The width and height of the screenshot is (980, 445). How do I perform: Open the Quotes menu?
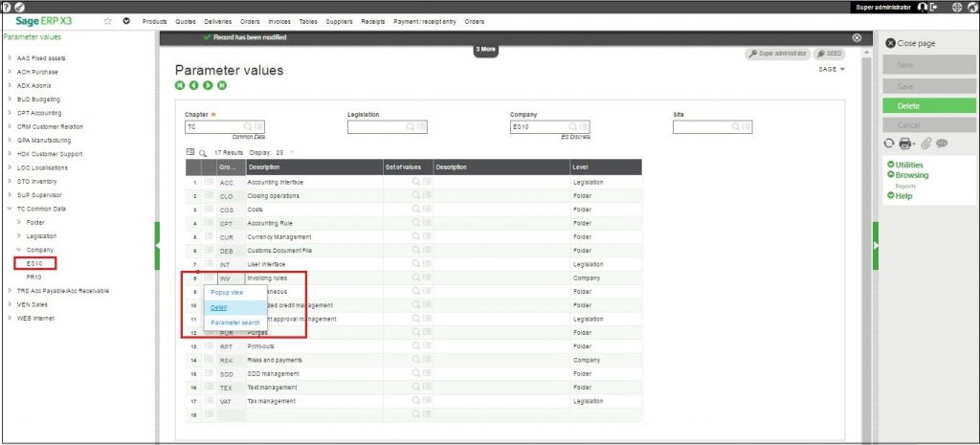pos(186,21)
